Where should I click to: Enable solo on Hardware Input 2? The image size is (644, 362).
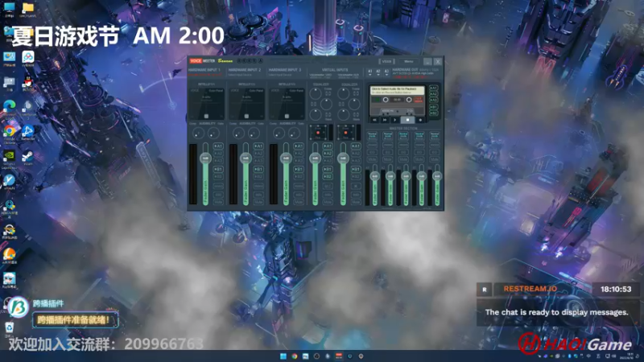tap(258, 195)
